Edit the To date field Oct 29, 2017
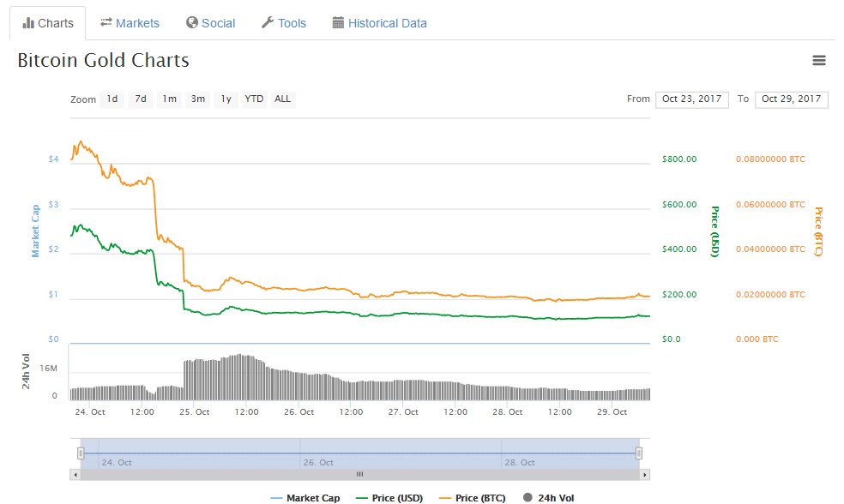The image size is (844, 504). click(791, 99)
